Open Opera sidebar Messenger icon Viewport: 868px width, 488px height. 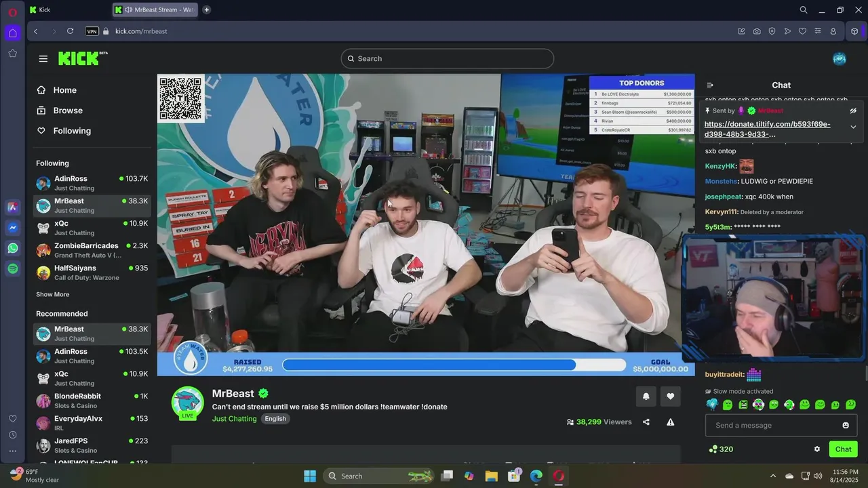[13, 228]
